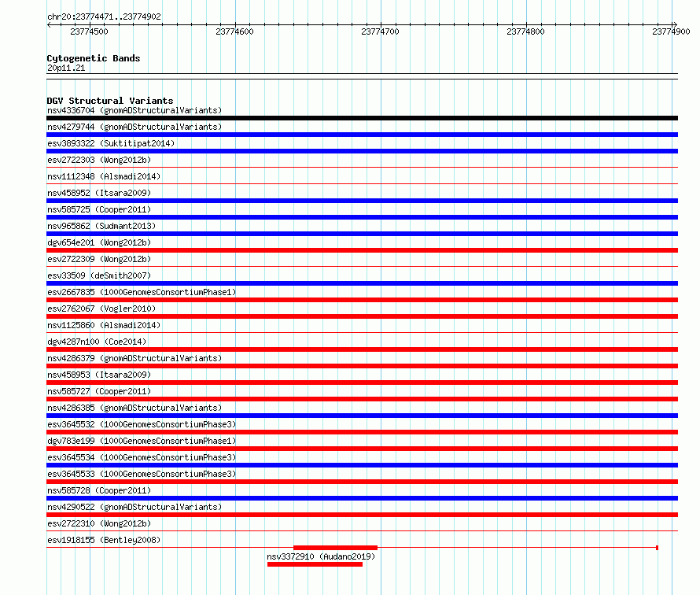Select the black nsv4336704 variant bar
700x595 pixels.
(362, 118)
